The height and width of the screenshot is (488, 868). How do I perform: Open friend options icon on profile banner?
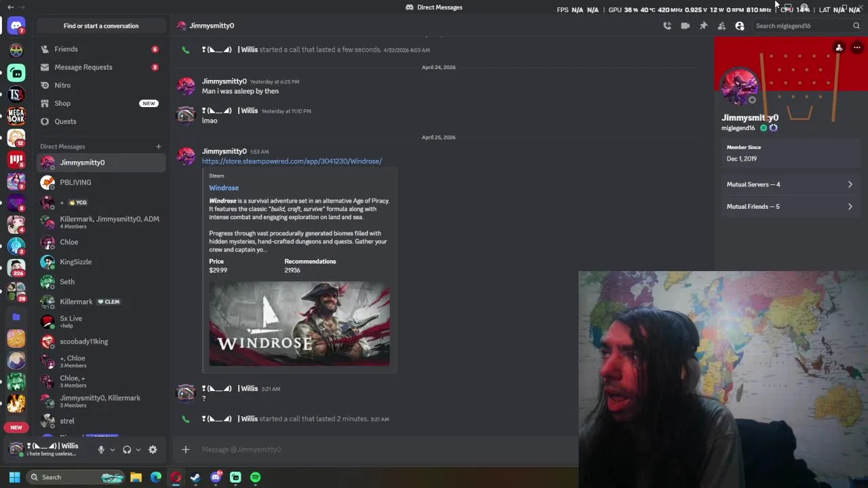pos(839,47)
